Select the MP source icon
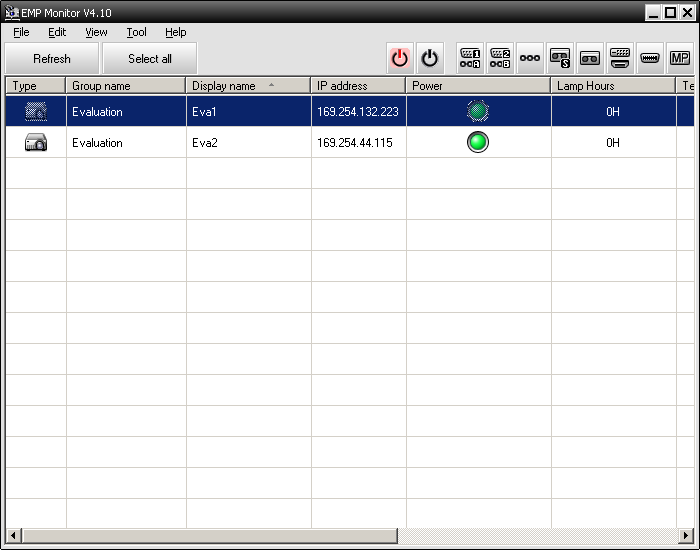 point(680,58)
